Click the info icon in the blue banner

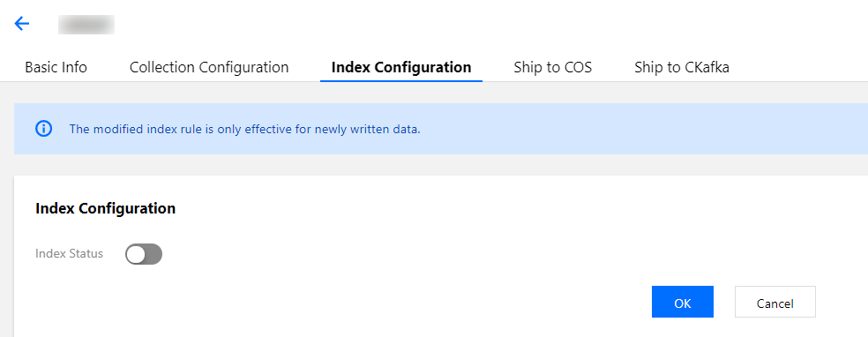44,129
